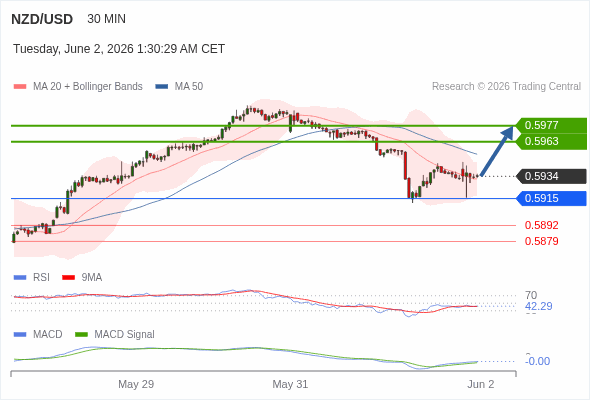This screenshot has height=400, width=590.
Task: Click the MA 20 + Bollinger Bands red swatch
Action: point(20,87)
